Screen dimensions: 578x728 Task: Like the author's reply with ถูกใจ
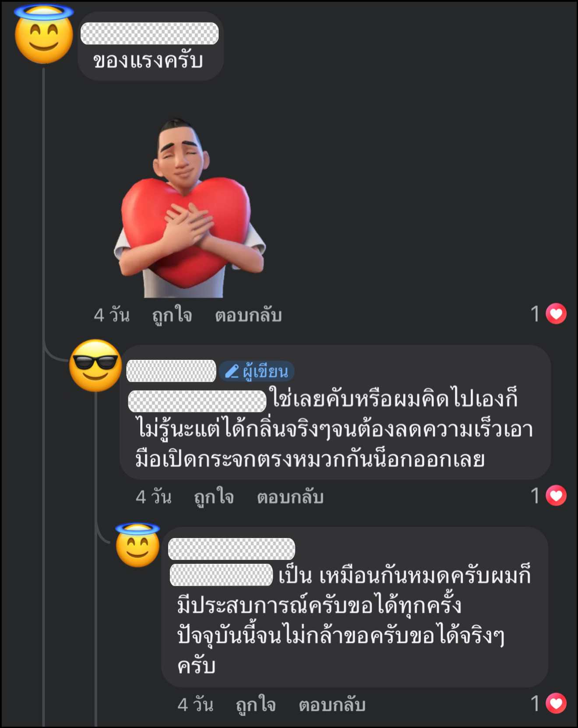click(214, 497)
